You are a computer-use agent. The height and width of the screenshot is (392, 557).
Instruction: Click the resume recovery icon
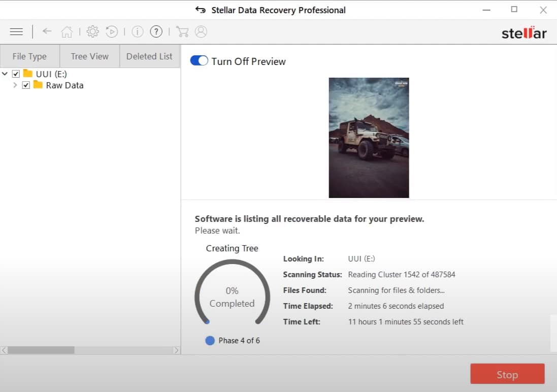pos(112,31)
